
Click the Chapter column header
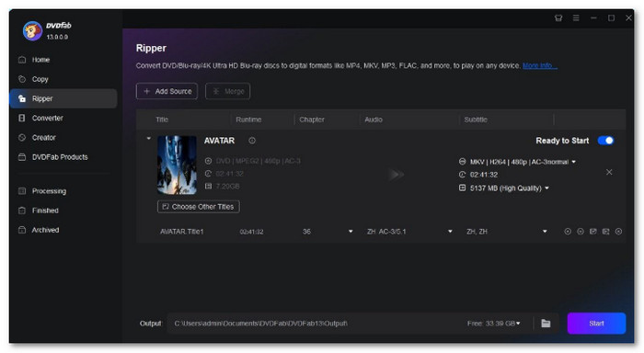312,120
